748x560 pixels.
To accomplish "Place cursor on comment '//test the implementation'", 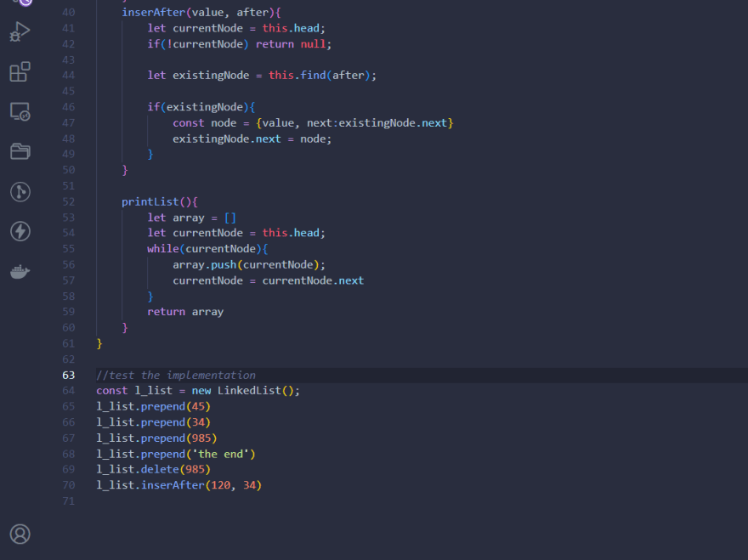I will tap(176, 375).
